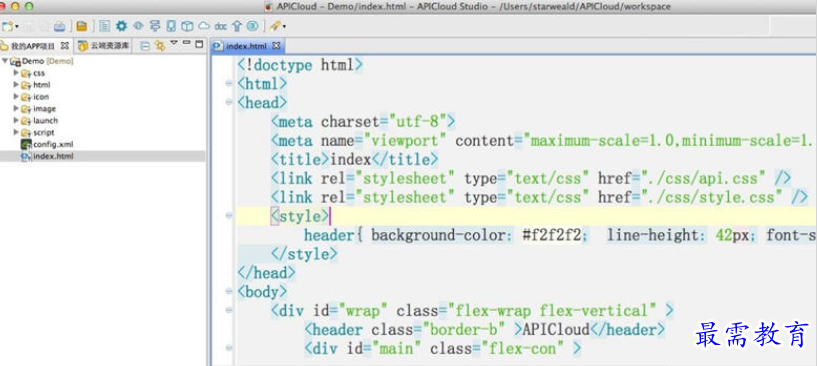Minimize the project explorer panel
Viewport: 817px width, 366px height.
tap(186, 43)
